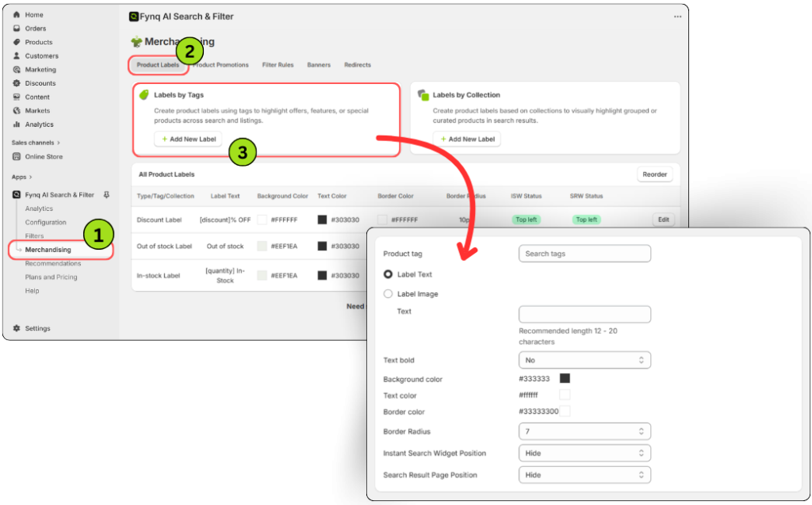
Task: Click the Labels by Collection icon
Action: coord(423,95)
